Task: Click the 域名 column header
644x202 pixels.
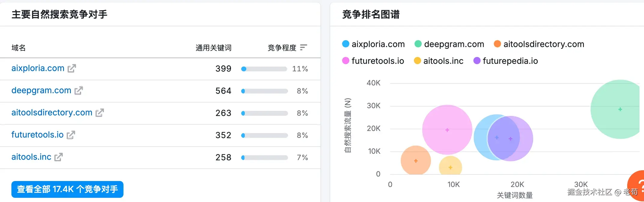Action: 19,48
